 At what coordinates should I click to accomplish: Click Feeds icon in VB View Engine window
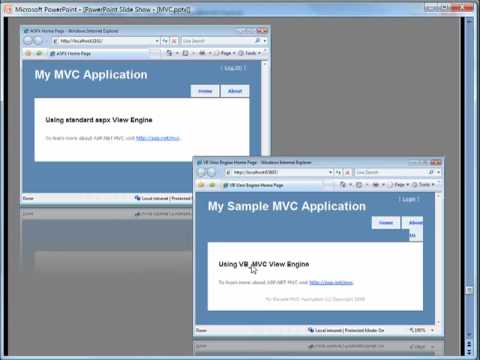click(x=359, y=184)
